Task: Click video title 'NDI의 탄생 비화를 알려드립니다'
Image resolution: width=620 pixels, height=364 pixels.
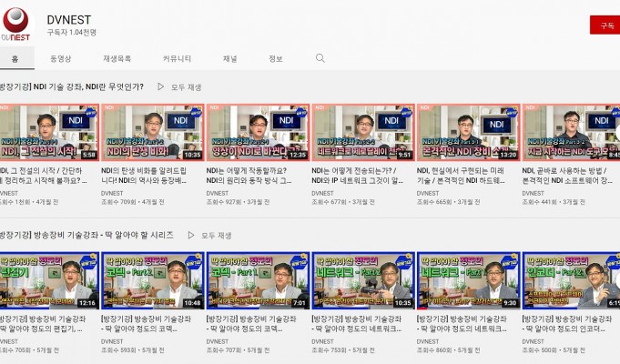Action: pos(149,175)
